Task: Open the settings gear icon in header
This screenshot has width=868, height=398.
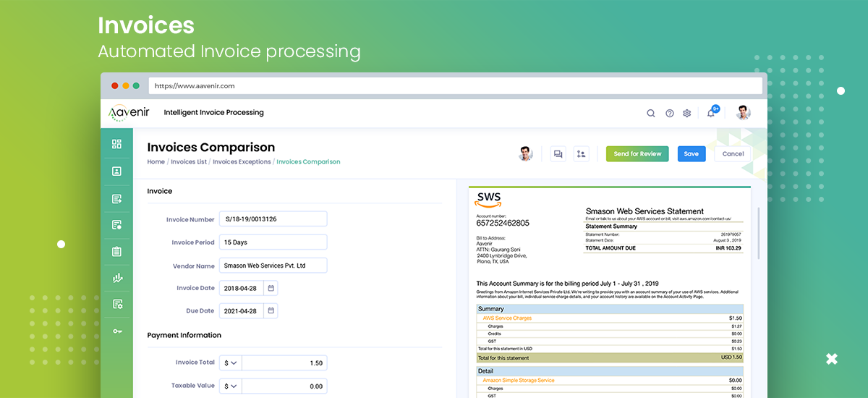Action: (x=687, y=113)
